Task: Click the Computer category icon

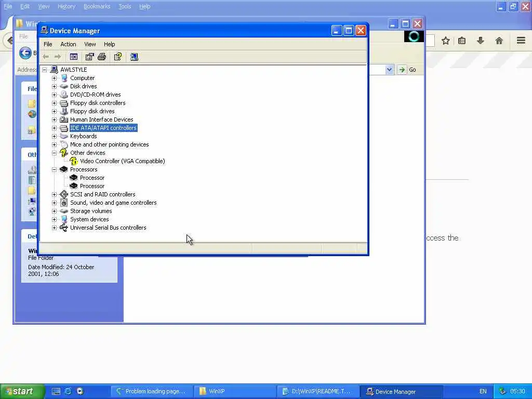Action: tap(64, 78)
